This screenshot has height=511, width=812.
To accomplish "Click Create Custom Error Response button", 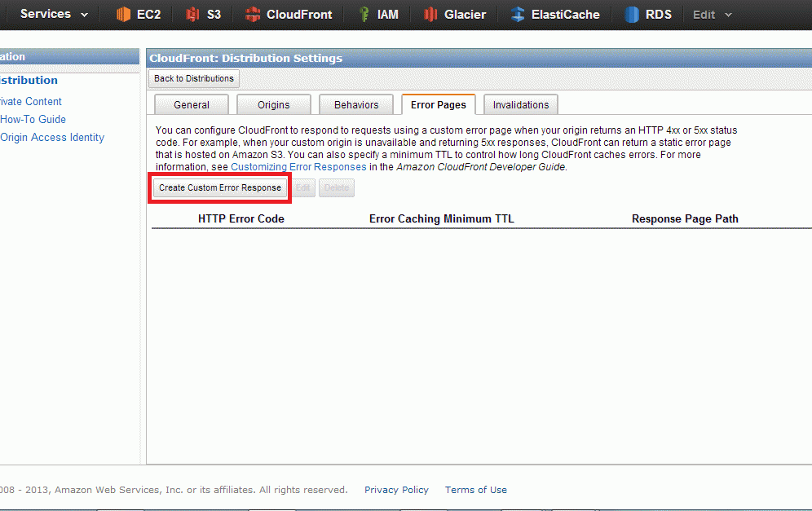I will coord(220,188).
